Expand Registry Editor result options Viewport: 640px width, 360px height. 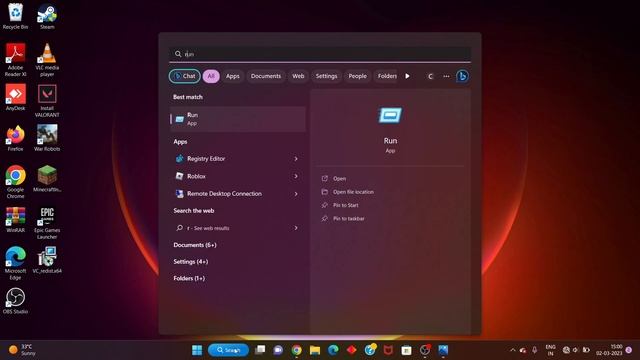pyautogui.click(x=296, y=158)
